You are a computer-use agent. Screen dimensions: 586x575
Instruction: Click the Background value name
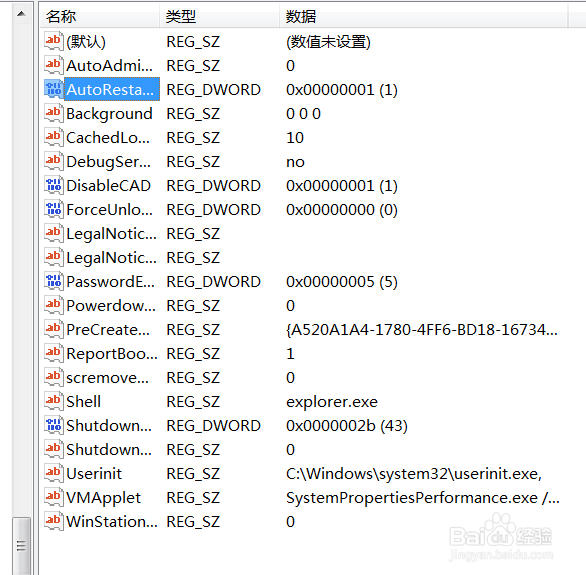click(110, 114)
